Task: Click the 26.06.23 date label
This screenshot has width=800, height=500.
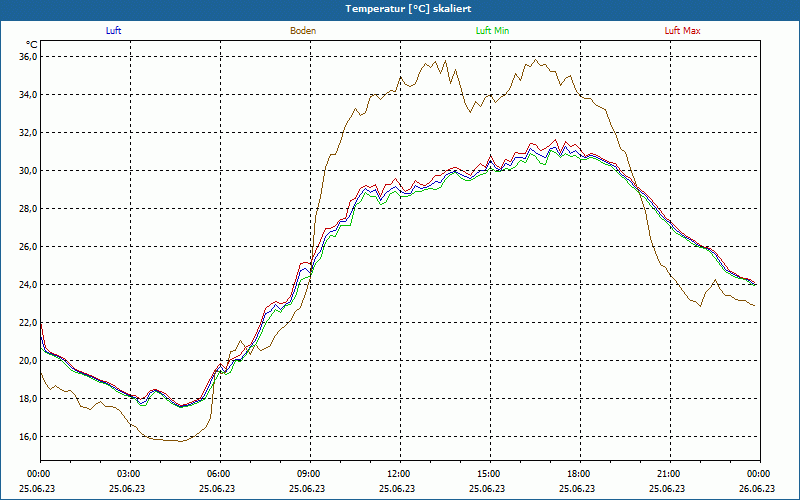Action: click(757, 488)
